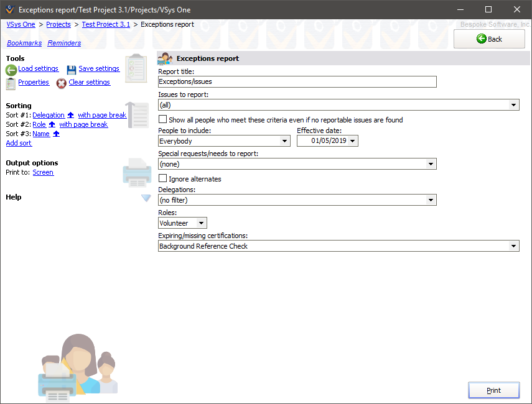532x404 pixels.
Task: Click the printer icon beside Output options
Action: coord(137,174)
